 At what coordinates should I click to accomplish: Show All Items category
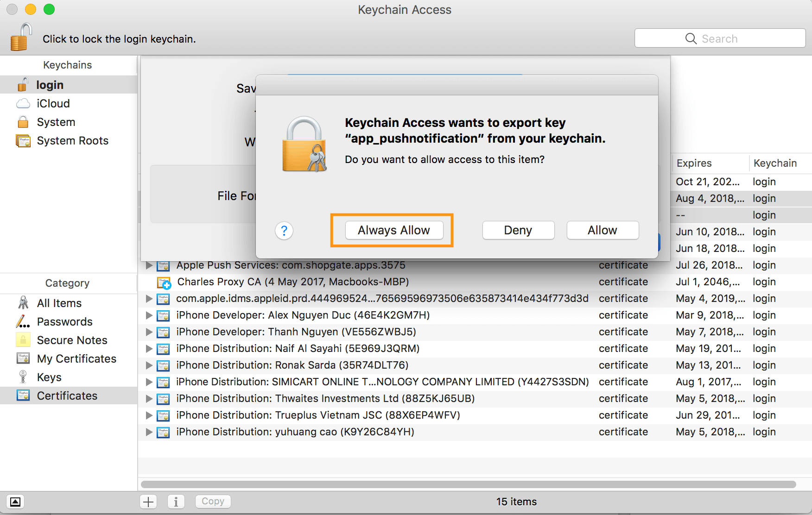tap(69, 303)
